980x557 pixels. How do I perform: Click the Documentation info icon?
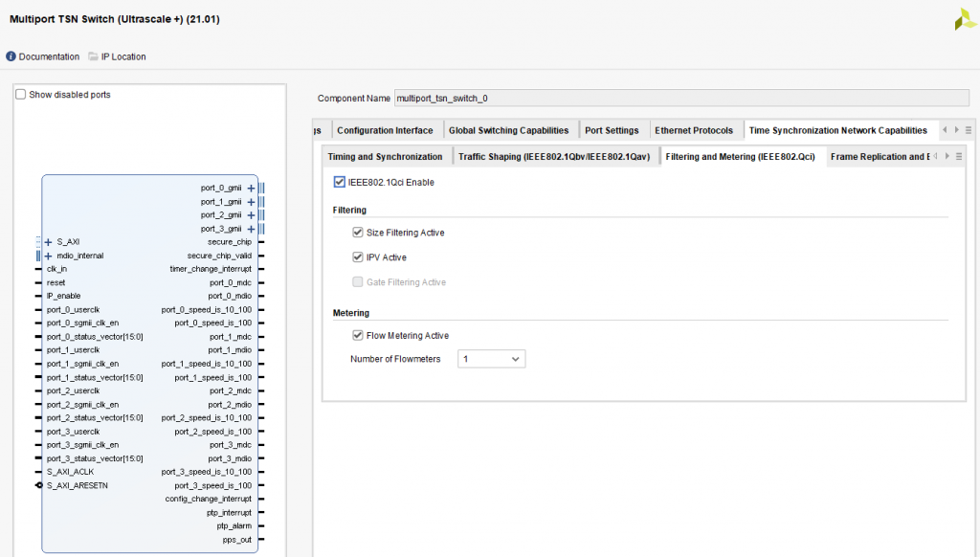point(11,56)
